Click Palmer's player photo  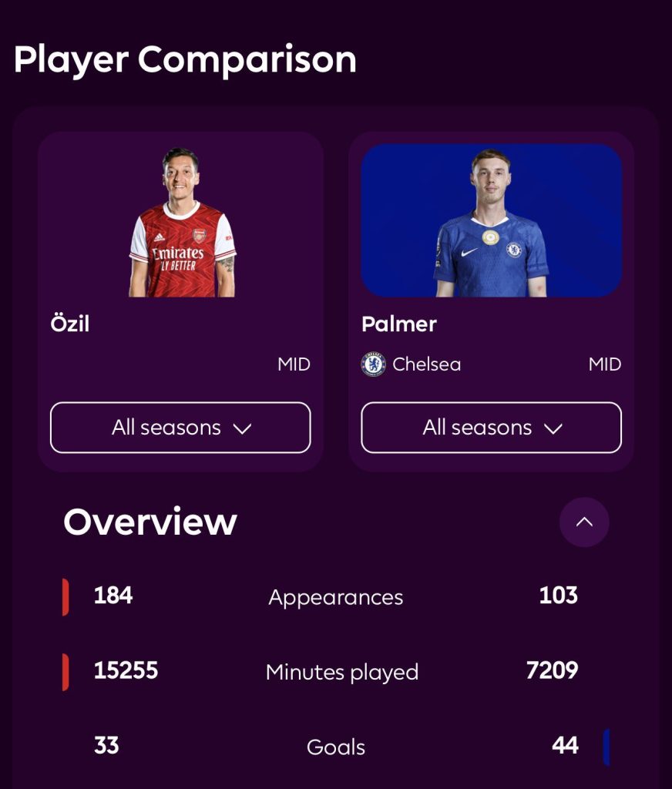[x=491, y=220]
